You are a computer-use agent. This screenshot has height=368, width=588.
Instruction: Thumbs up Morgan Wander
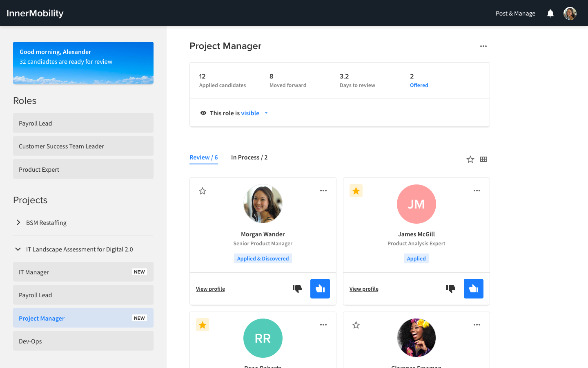(320, 289)
